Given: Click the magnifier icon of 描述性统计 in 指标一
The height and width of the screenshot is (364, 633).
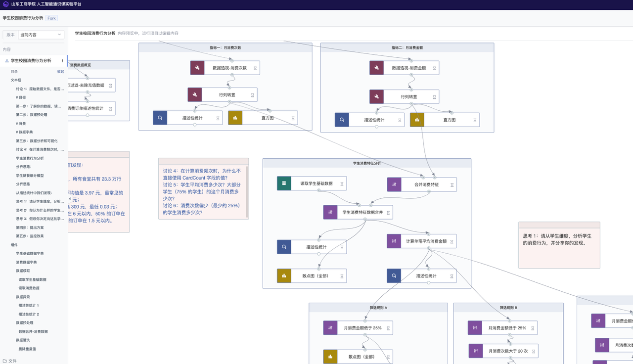Looking at the screenshot, I should click(160, 118).
